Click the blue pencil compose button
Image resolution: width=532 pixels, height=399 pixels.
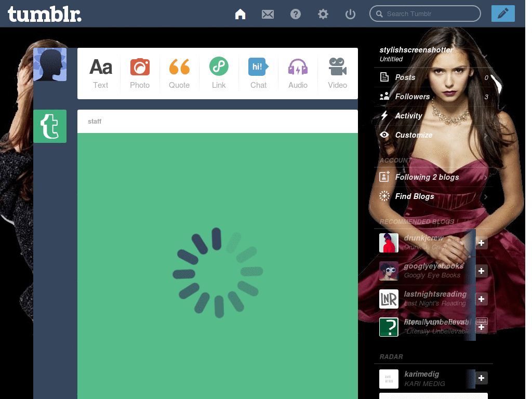[503, 14]
